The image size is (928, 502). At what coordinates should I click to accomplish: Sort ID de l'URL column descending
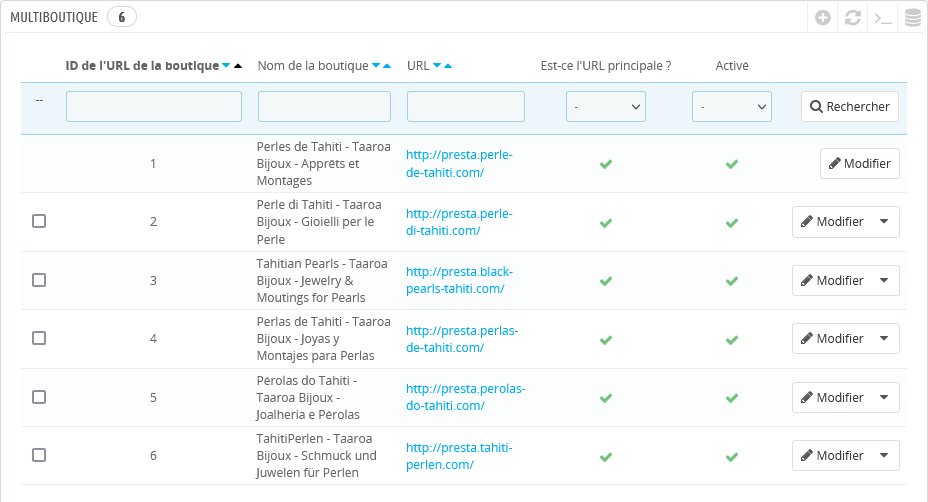pyautogui.click(x=226, y=66)
